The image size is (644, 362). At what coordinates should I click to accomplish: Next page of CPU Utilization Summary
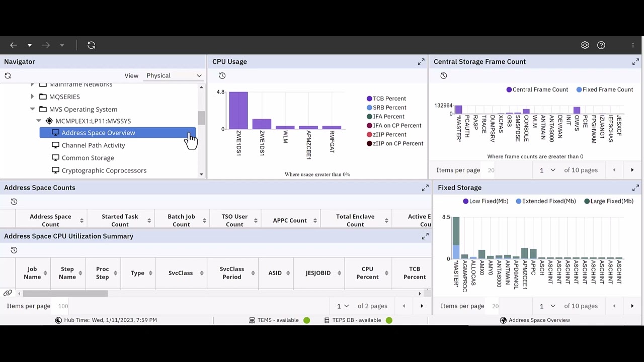[x=422, y=306]
